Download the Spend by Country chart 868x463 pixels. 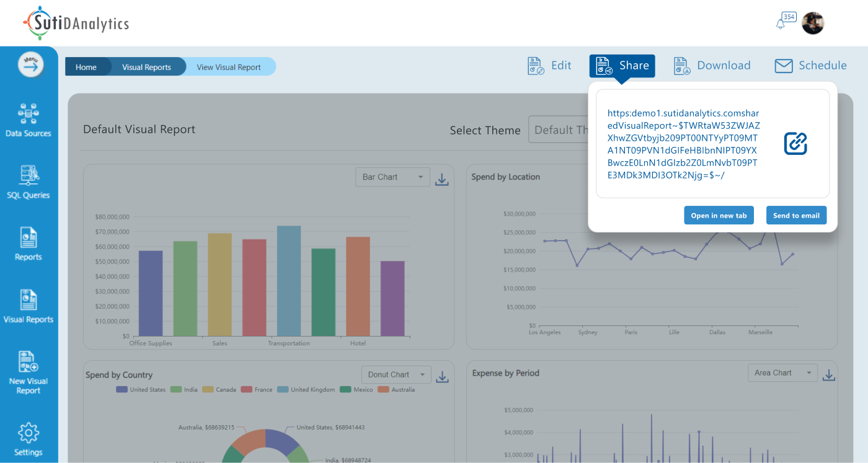point(442,377)
